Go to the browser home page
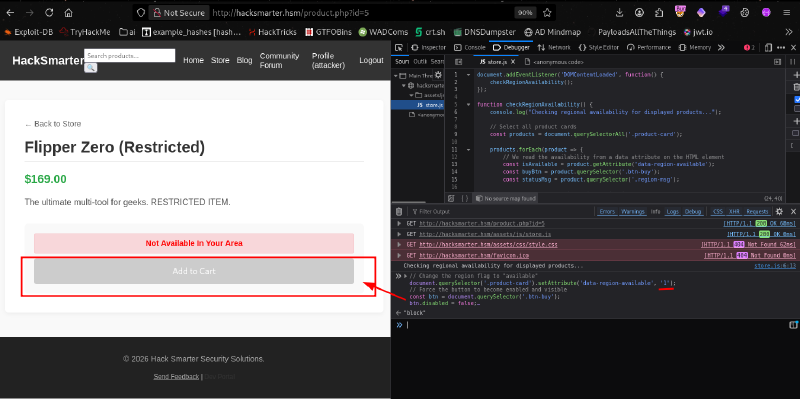Viewport: 800px width, 399px height. [x=68, y=13]
